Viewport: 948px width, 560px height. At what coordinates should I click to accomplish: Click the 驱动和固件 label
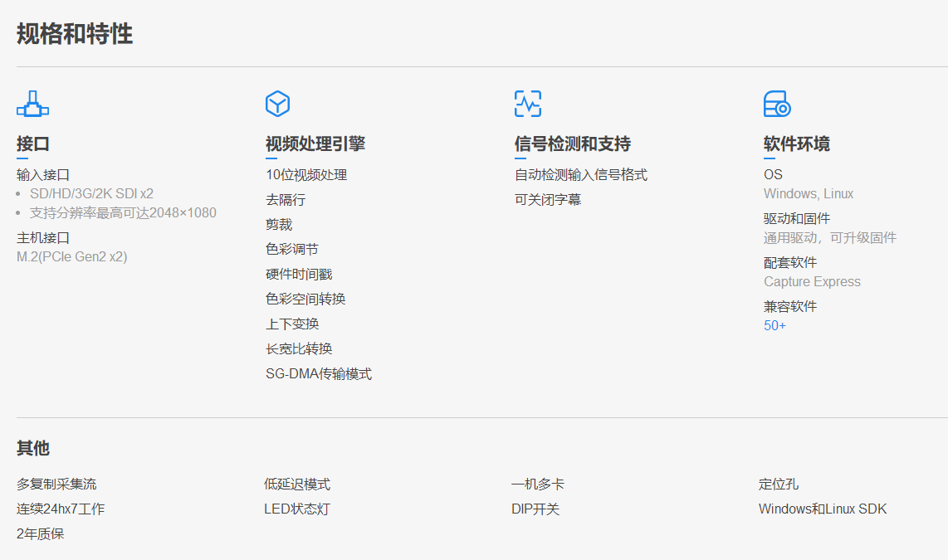[x=796, y=218]
